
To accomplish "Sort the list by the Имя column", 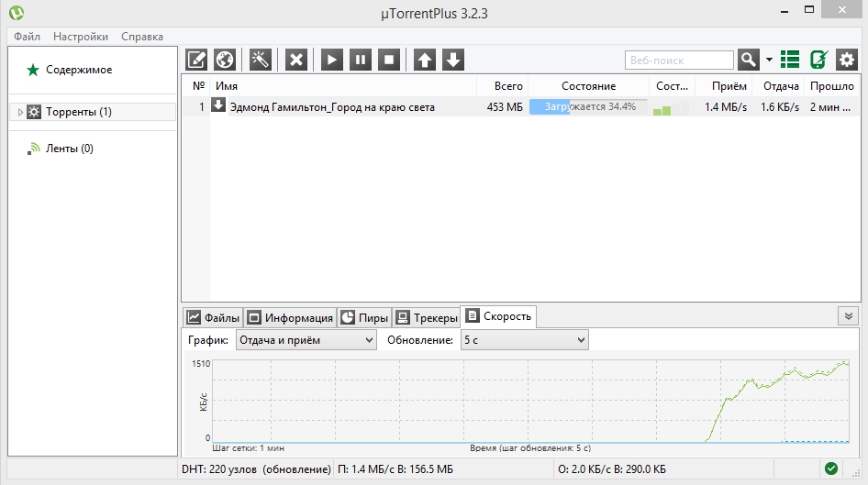I will (x=227, y=85).
